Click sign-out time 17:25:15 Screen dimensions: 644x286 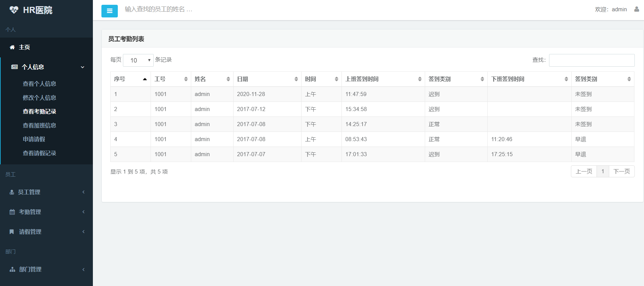click(502, 154)
